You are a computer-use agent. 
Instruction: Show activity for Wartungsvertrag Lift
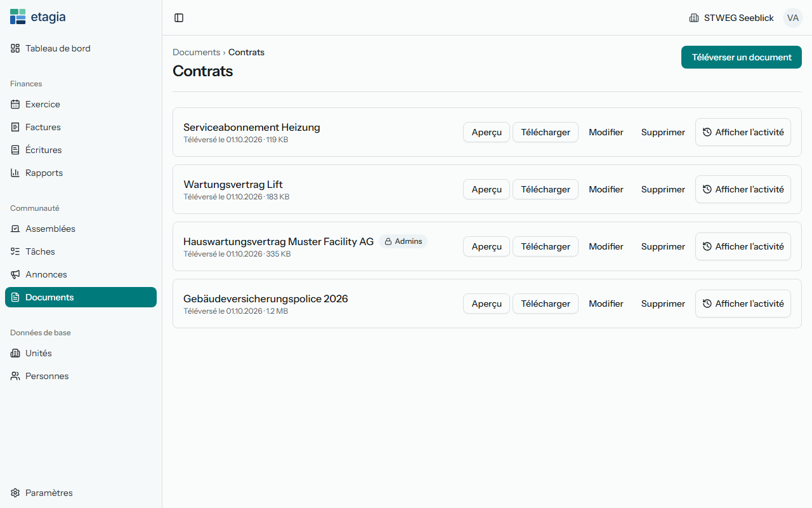point(743,189)
